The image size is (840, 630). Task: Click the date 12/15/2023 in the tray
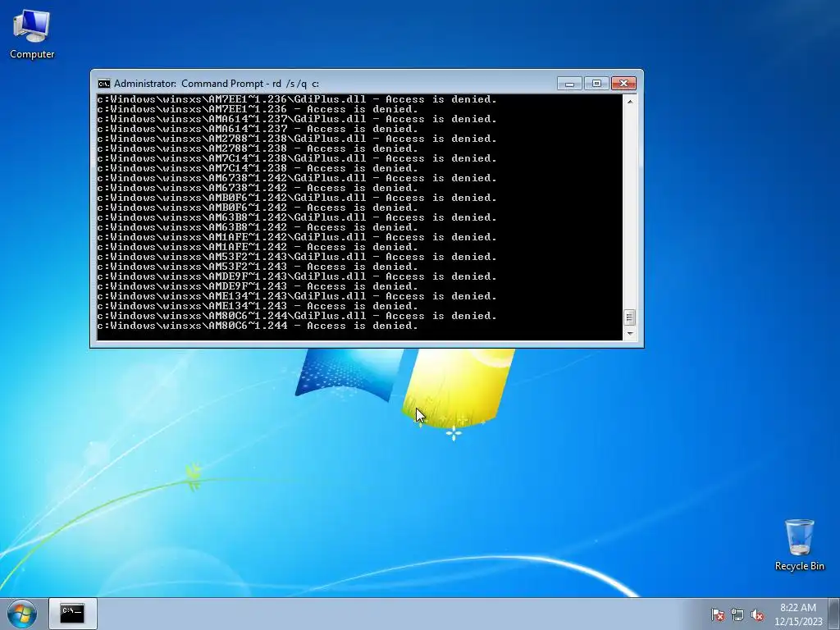click(798, 622)
